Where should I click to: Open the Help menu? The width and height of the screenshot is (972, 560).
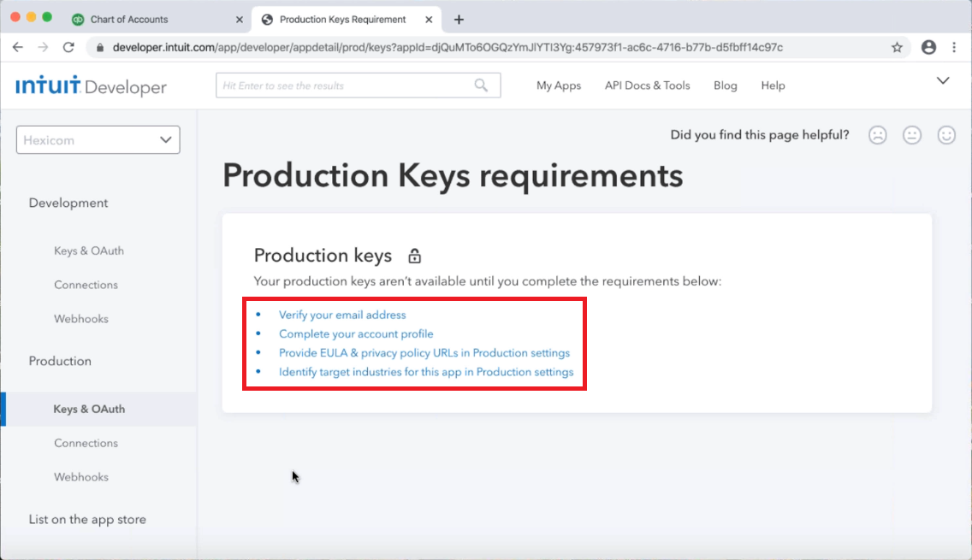coord(773,85)
